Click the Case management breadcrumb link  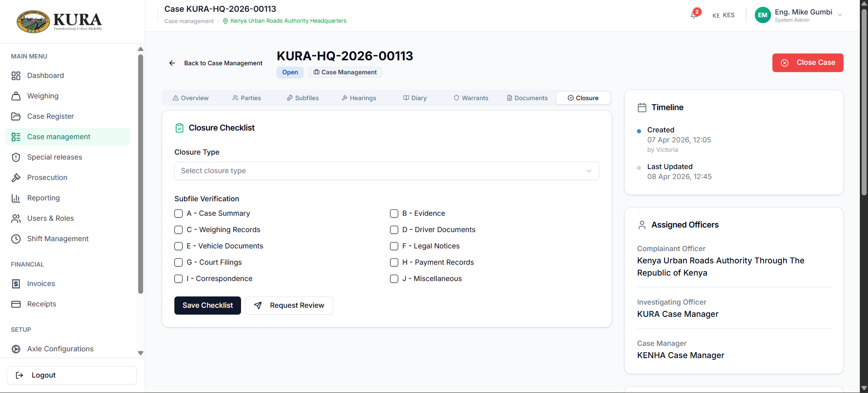189,21
